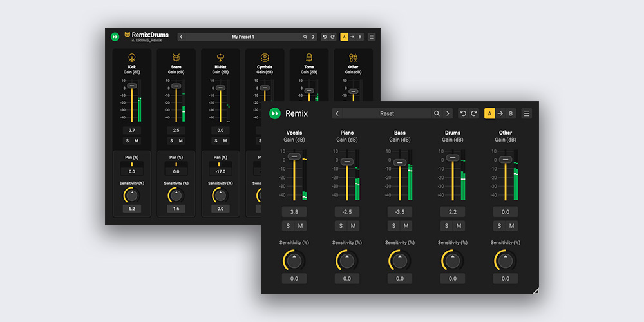Image resolution: width=644 pixels, height=322 pixels.
Task: Click the Other percussion icon in Remix:Drums
Action: 353,58
